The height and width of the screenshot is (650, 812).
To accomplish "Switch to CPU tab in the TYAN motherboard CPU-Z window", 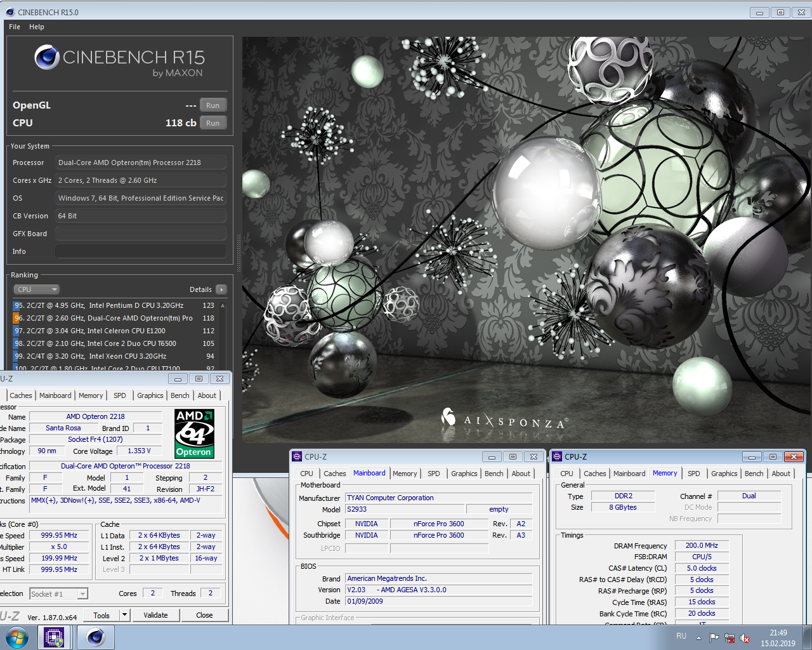I will point(306,474).
